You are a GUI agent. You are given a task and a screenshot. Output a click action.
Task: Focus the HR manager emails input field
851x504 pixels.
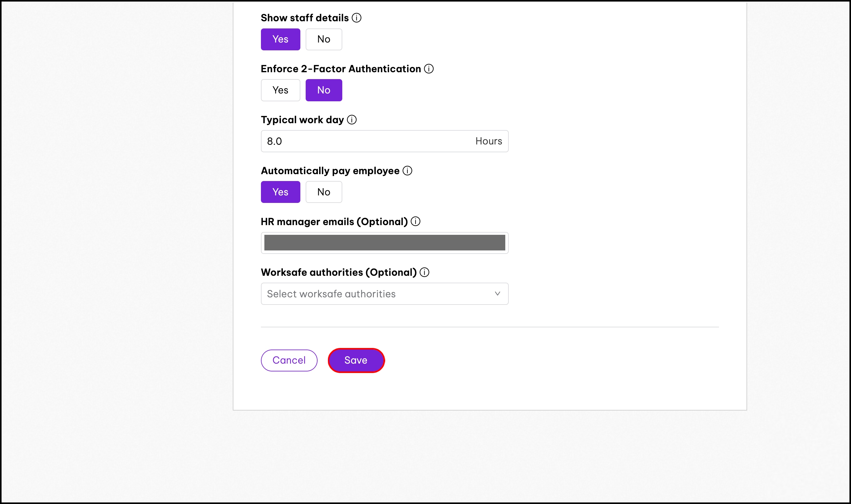pyautogui.click(x=385, y=243)
